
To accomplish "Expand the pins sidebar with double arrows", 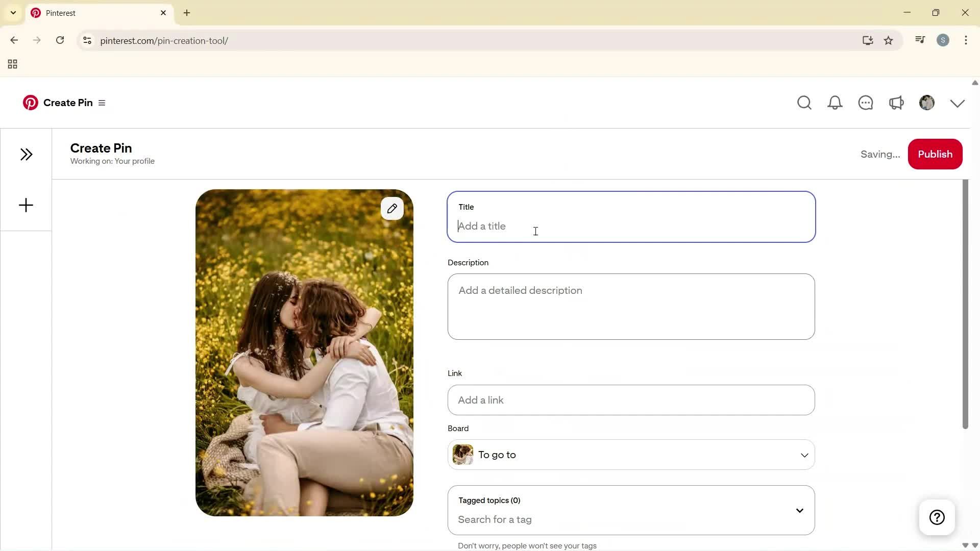I will [x=27, y=154].
